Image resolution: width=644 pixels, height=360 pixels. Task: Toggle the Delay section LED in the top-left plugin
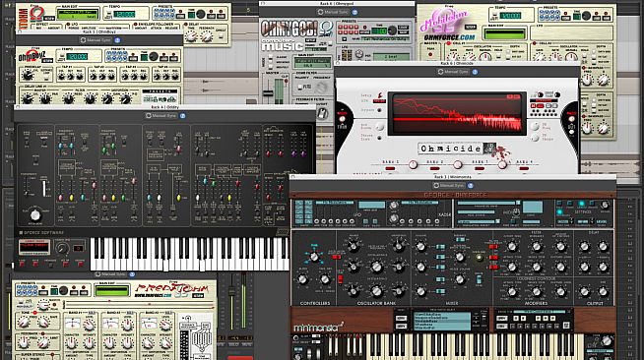187,25
